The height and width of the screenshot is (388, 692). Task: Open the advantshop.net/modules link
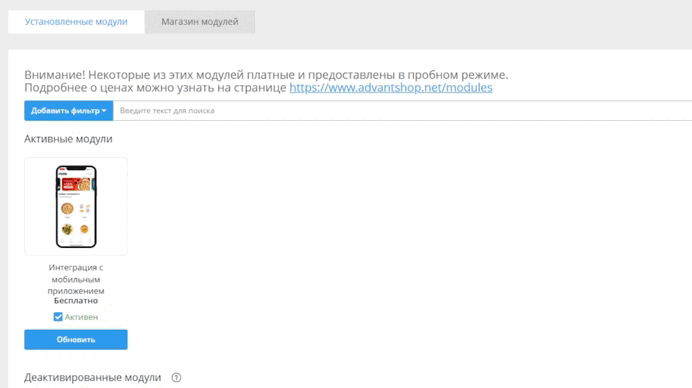coord(391,87)
